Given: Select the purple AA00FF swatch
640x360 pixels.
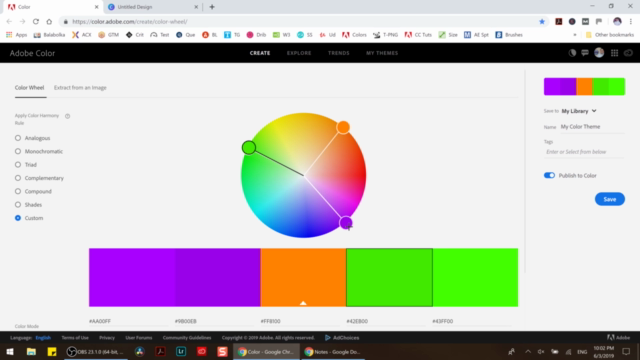Looking at the screenshot, I should [132, 277].
